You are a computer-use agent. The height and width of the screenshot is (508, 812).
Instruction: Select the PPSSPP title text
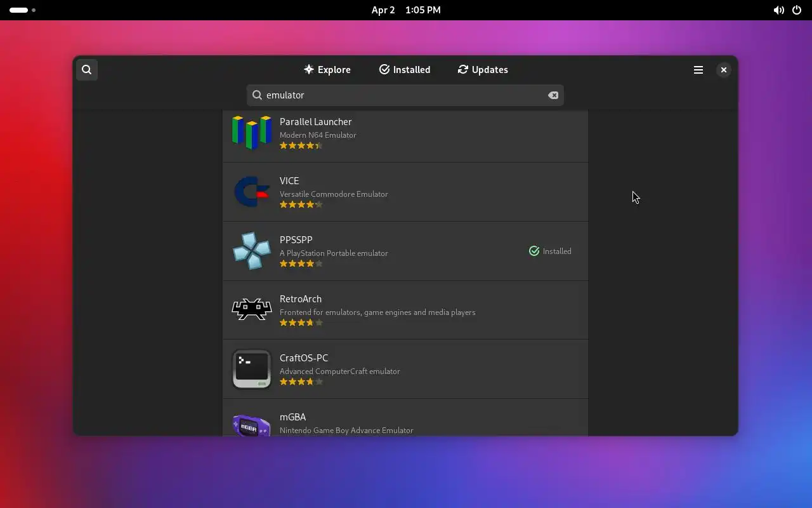(x=296, y=240)
